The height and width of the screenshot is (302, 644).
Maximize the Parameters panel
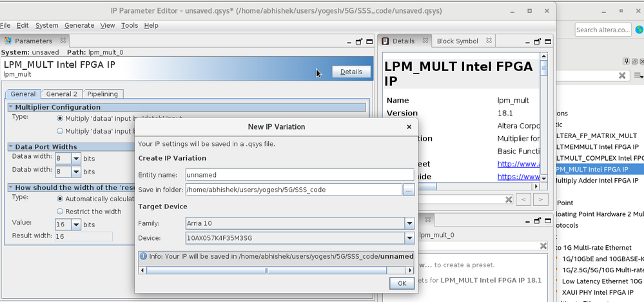369,41
